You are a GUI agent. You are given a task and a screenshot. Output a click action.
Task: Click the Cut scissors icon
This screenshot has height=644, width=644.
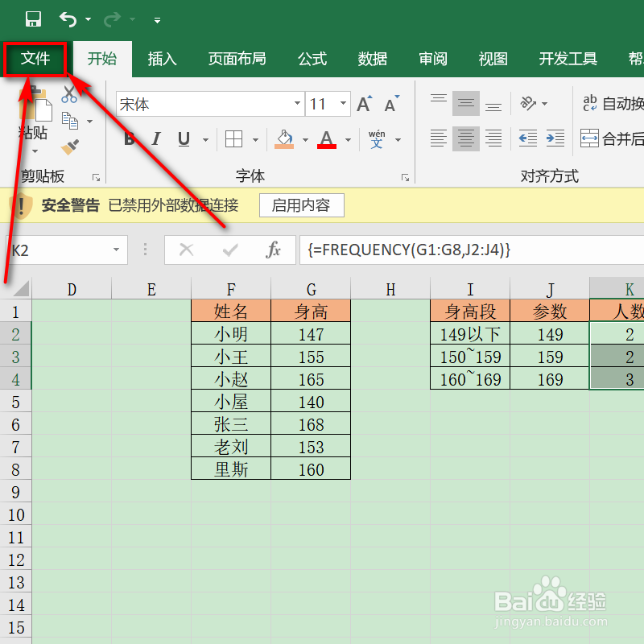pyautogui.click(x=69, y=93)
